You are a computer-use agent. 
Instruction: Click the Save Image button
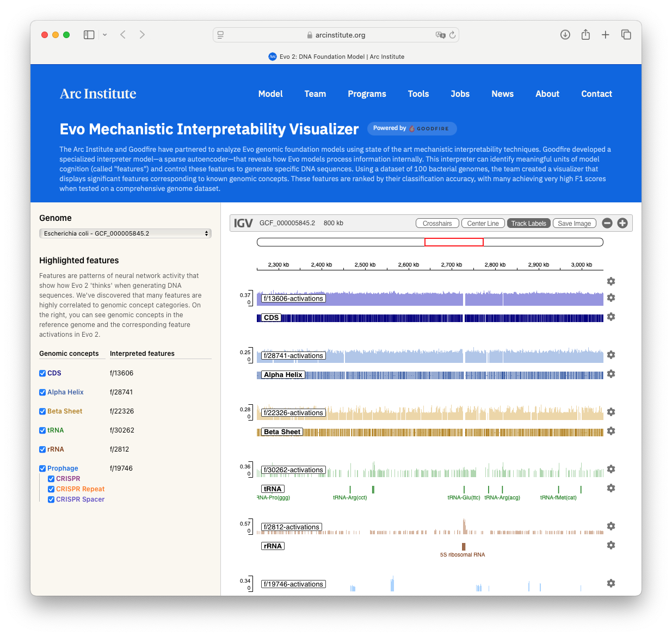point(575,224)
